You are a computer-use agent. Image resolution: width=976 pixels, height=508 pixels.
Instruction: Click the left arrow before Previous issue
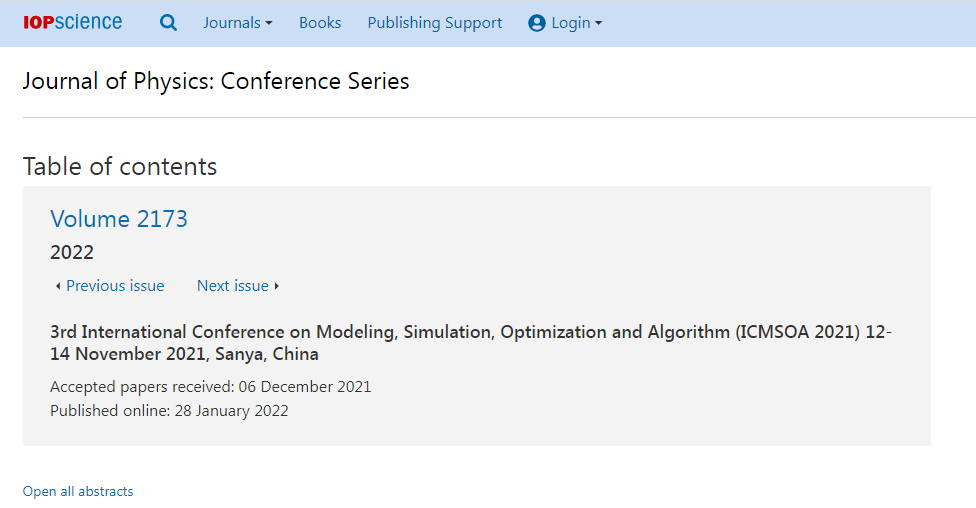(x=58, y=286)
